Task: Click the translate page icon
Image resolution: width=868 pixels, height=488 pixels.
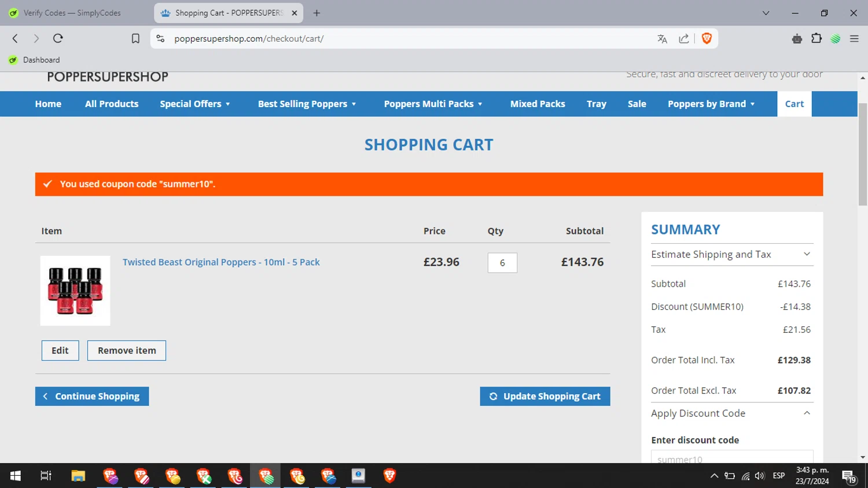Action: (x=663, y=39)
